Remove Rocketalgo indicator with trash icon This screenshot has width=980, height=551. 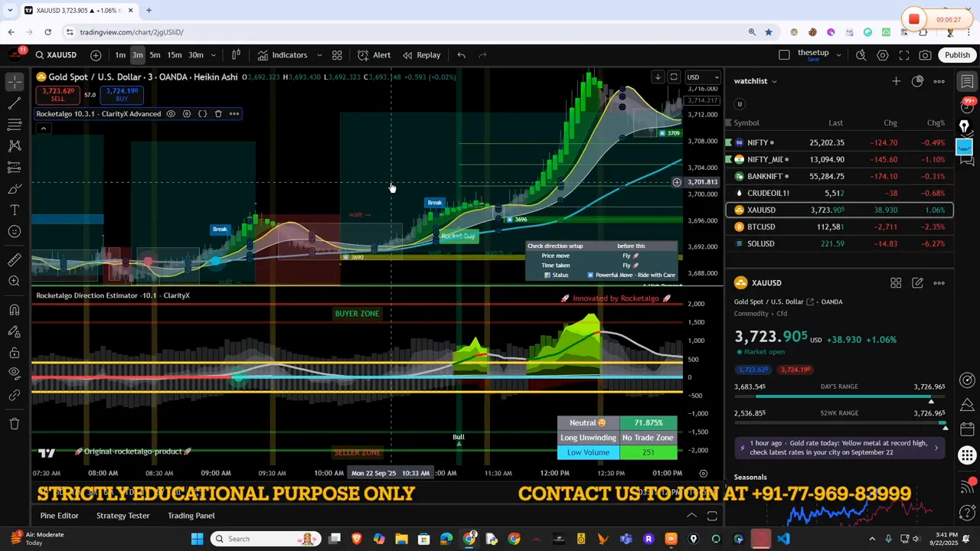218,114
